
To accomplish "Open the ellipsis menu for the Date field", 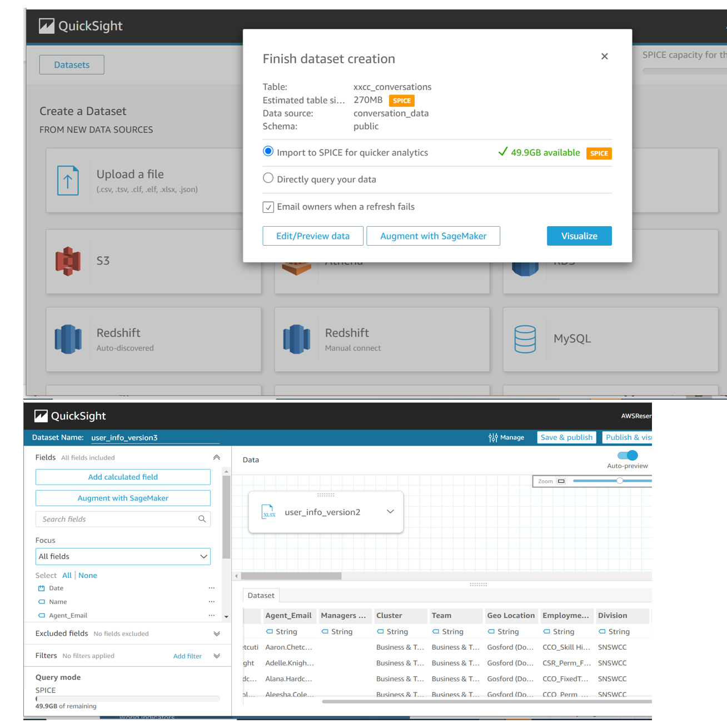I will click(211, 588).
